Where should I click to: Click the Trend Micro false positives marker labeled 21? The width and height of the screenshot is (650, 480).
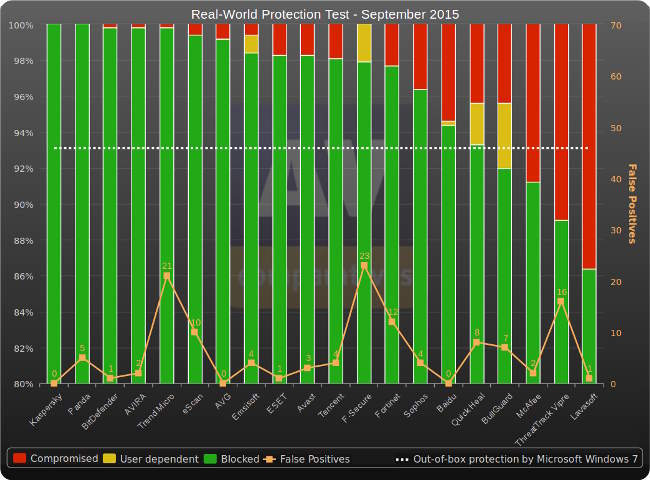click(166, 276)
